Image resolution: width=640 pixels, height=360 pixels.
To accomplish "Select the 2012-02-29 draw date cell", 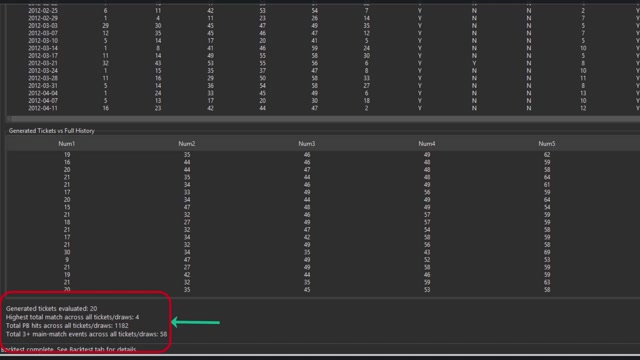I will click(43, 18).
